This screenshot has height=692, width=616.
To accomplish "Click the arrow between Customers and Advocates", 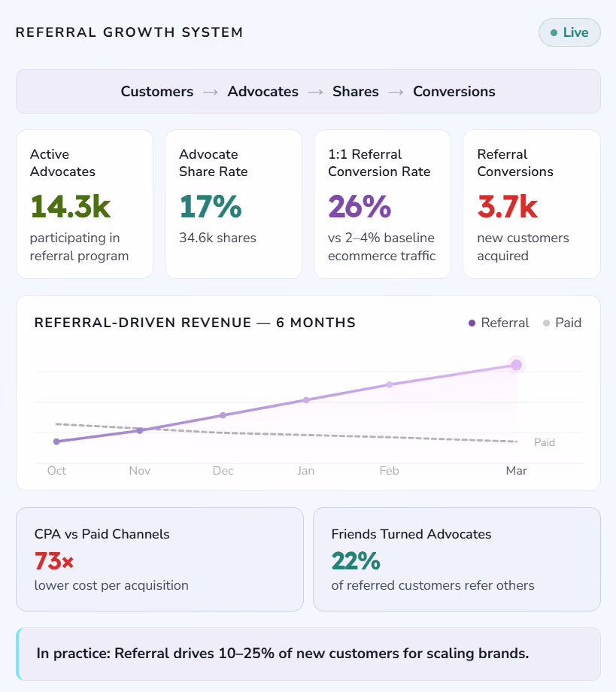I will [x=211, y=92].
